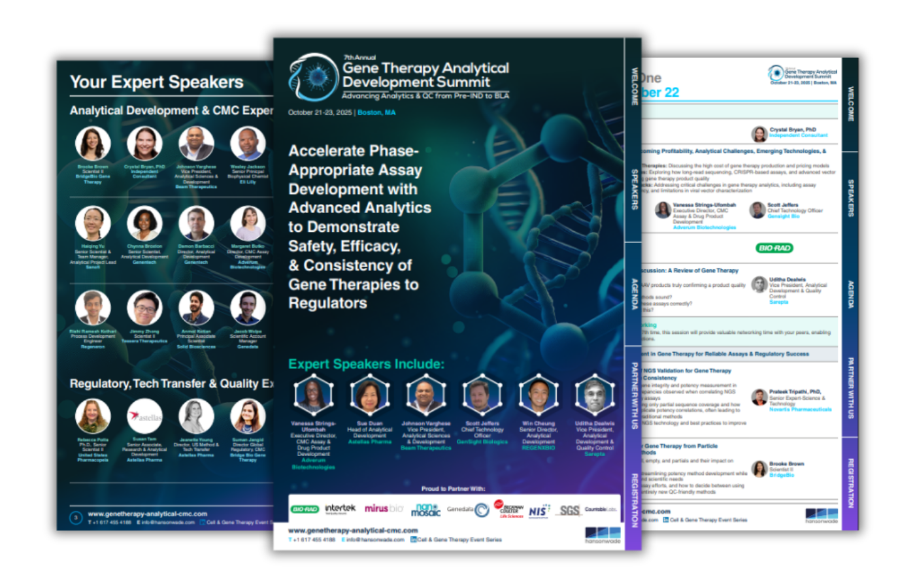Click the Hanson Wade logo on cover page
Viewport: 915px width, 588px height.
click(x=602, y=535)
